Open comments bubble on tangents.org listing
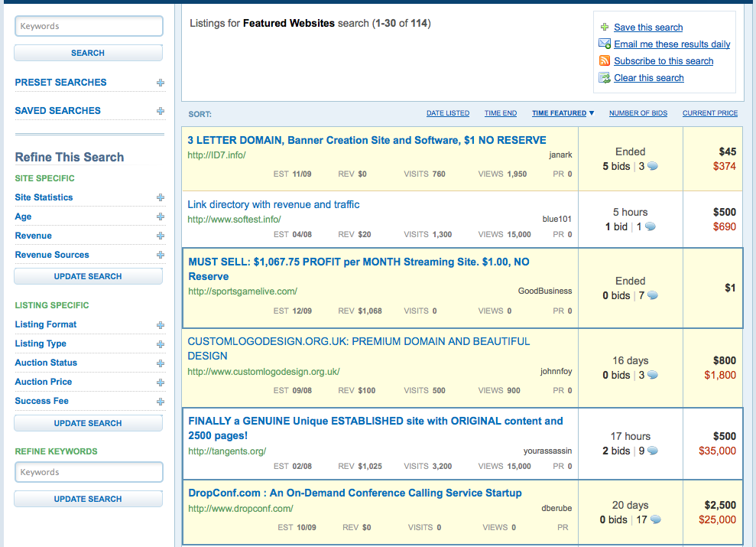This screenshot has width=756, height=547. coord(652,451)
